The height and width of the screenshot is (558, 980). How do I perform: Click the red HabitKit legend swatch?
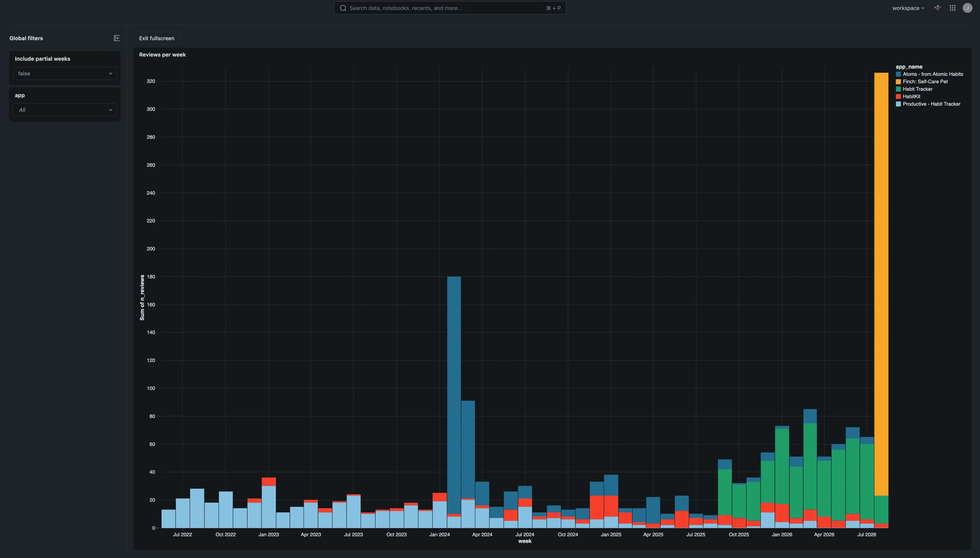point(898,97)
